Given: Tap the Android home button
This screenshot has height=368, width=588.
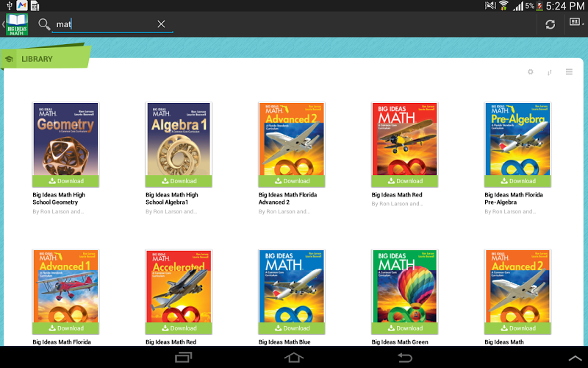Looking at the screenshot, I should [293, 357].
